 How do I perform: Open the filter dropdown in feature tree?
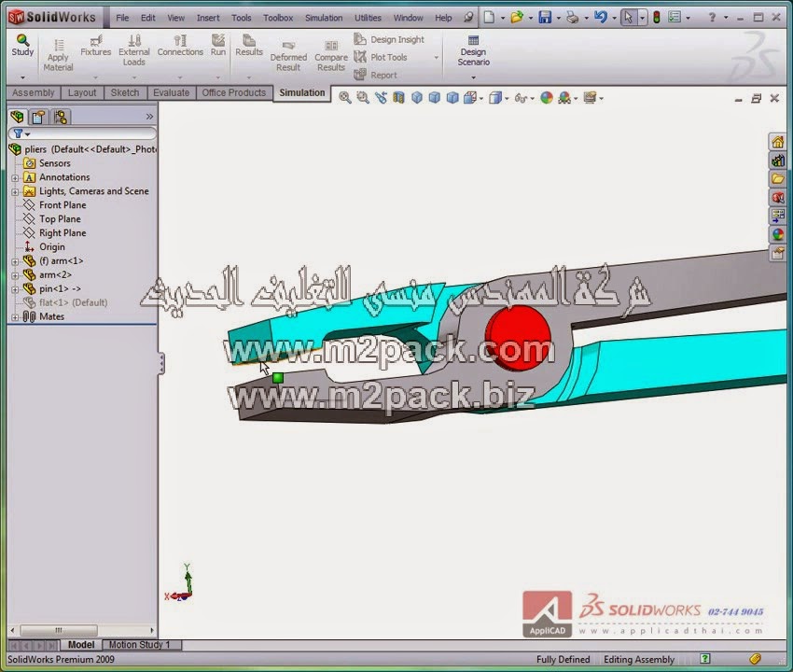pyautogui.click(x=28, y=134)
